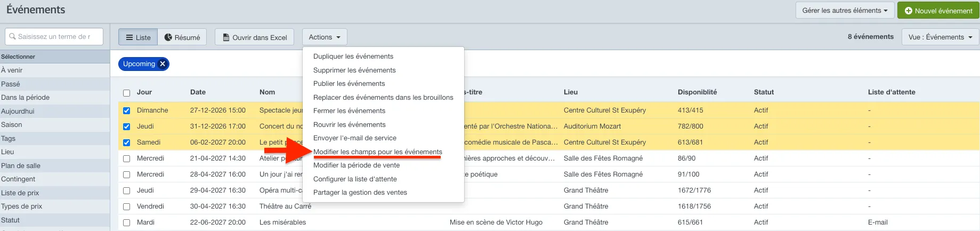
Task: Open the Vue : Événements dropdown
Action: coord(940,37)
